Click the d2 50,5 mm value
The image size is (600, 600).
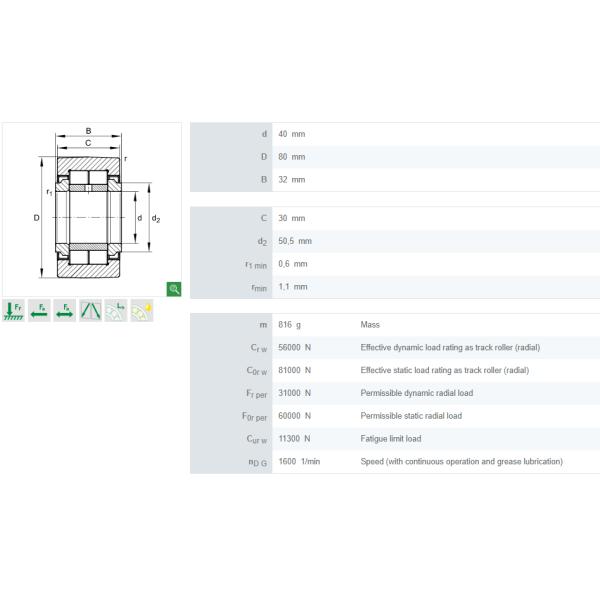295,241
